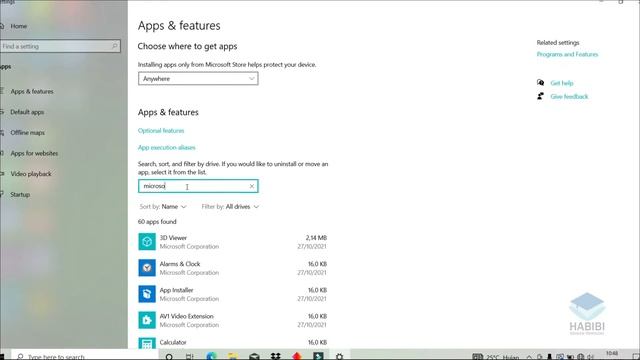The height and width of the screenshot is (360, 640).
Task: Open the Settings gear on the taskbar
Action: [339, 356]
